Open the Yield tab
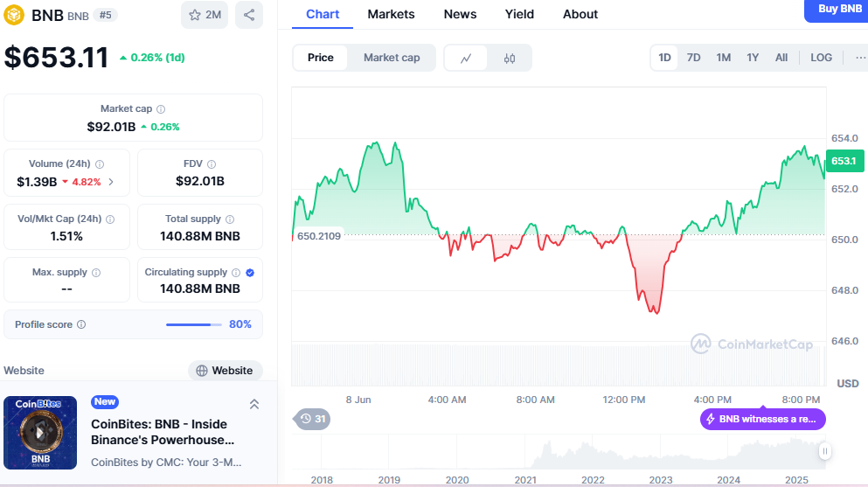Viewport: 868px width, 487px height. click(x=519, y=14)
